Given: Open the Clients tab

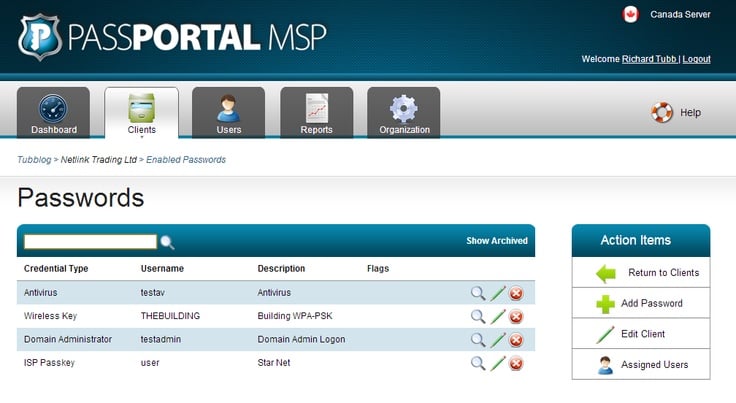Looking at the screenshot, I should (141, 113).
